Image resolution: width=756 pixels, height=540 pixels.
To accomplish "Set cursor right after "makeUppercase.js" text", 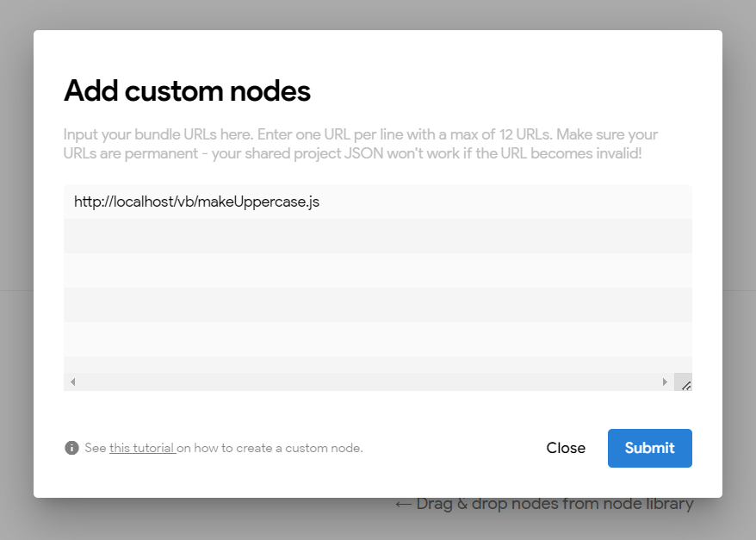I will click(x=320, y=202).
